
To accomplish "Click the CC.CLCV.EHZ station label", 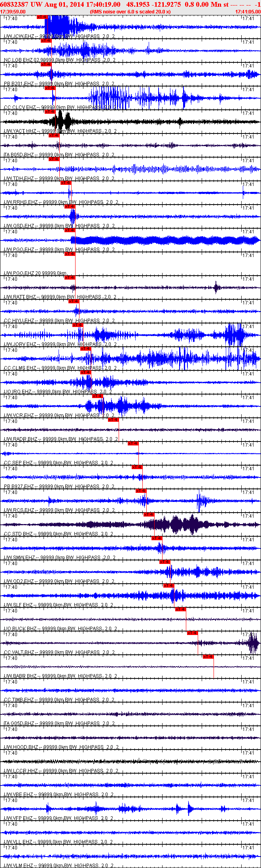I will tap(61, 107).
